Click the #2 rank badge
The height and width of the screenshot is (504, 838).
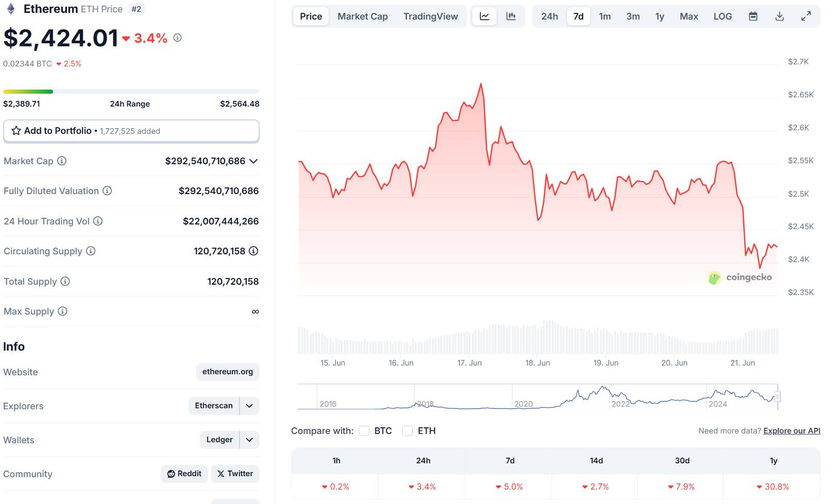click(136, 9)
